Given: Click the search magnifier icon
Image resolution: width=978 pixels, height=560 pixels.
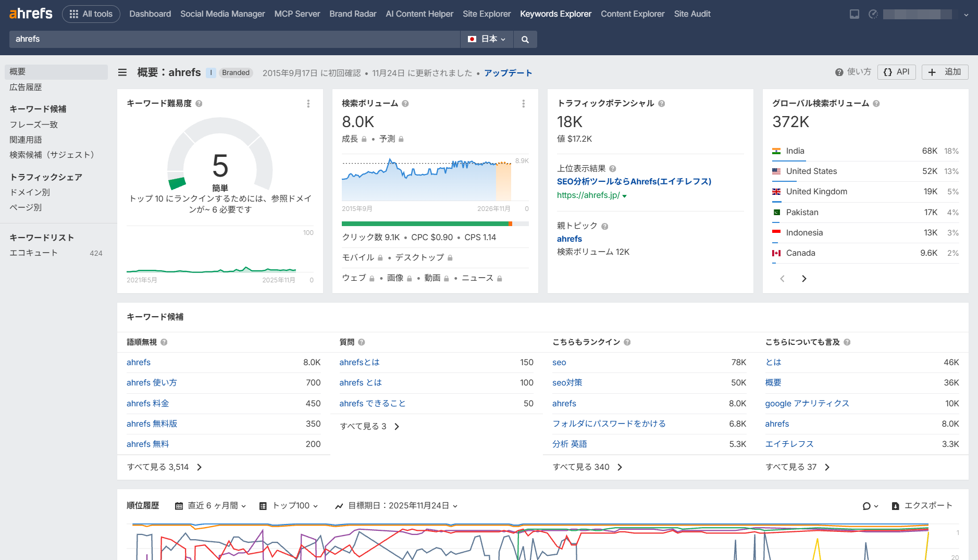Looking at the screenshot, I should pos(525,39).
